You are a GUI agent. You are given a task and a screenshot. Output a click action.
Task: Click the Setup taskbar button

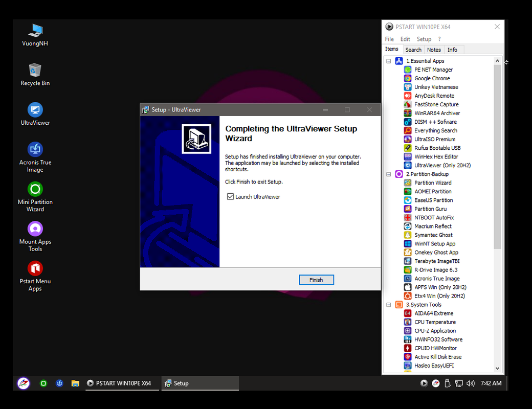point(200,383)
